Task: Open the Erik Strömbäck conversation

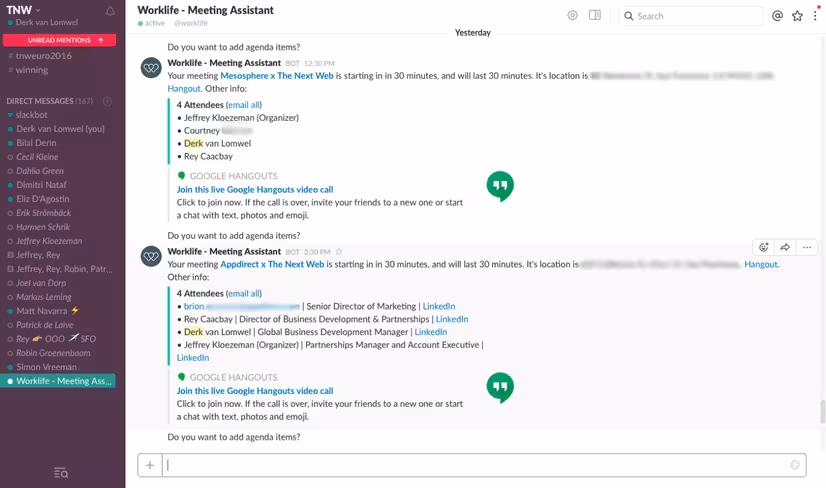Action: pyautogui.click(x=43, y=213)
